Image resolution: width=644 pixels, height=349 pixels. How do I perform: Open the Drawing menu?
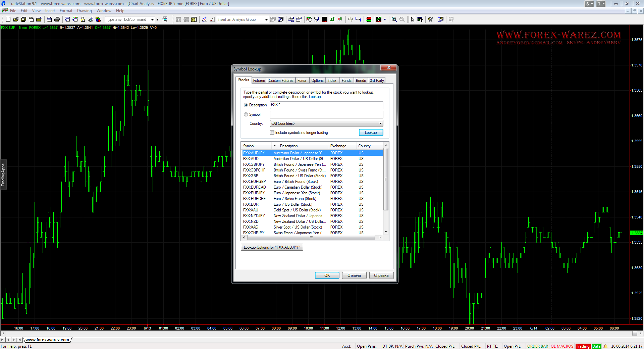pyautogui.click(x=84, y=11)
